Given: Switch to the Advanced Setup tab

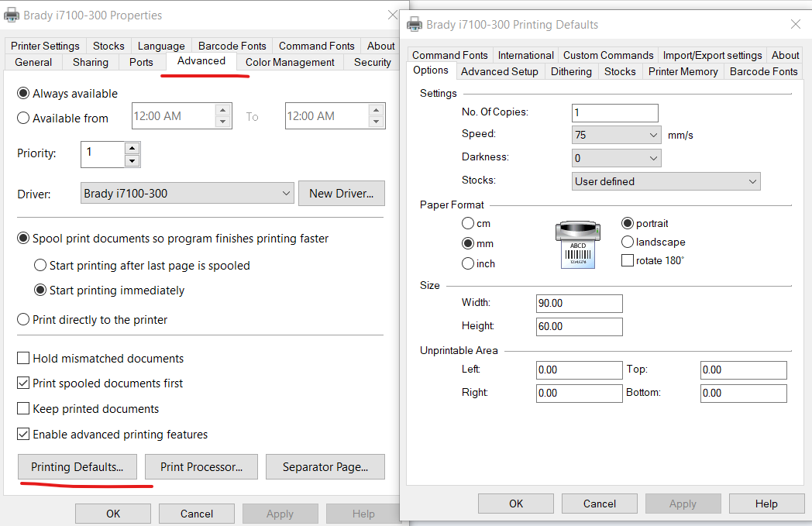Looking at the screenshot, I should pyautogui.click(x=499, y=71).
